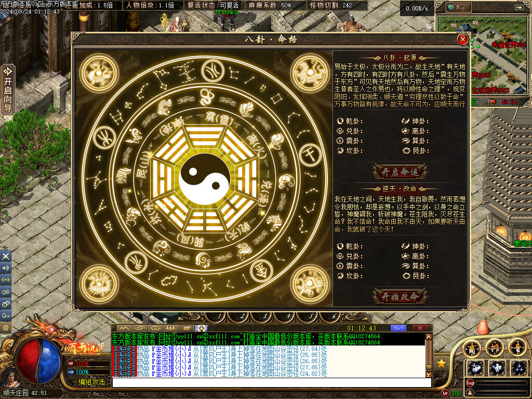
Task: Toggle the speaker sound icon in left sidebar
Action: [6, 268]
